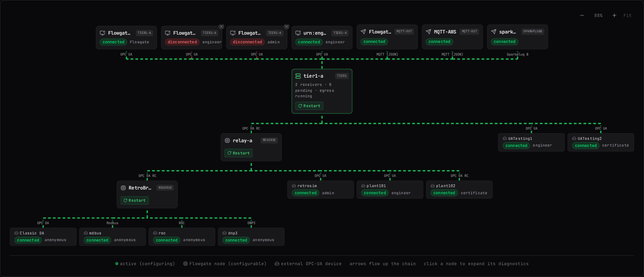Click monitor icon on urn:eng… card
This screenshot has height=277, width=644.
[x=298, y=33]
